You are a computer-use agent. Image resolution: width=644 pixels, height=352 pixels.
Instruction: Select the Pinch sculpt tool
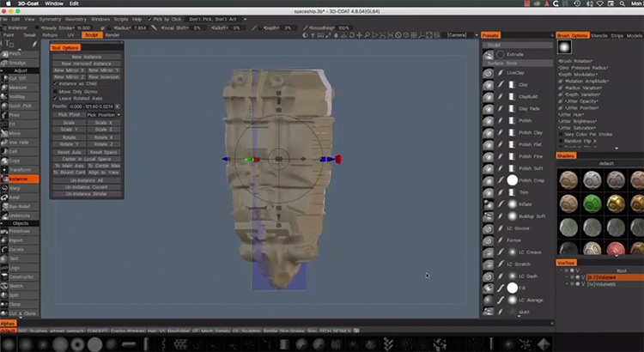(19, 54)
